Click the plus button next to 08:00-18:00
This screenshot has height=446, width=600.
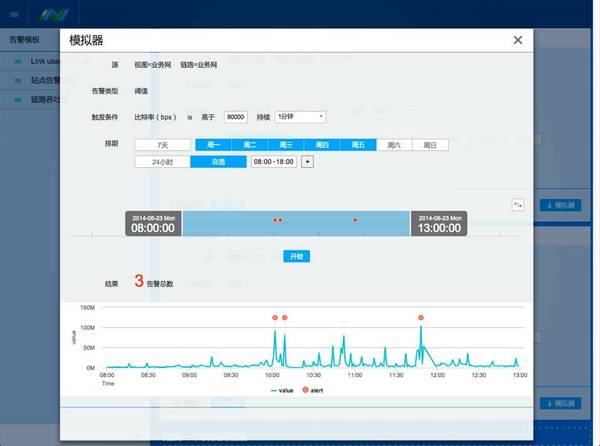coord(307,162)
